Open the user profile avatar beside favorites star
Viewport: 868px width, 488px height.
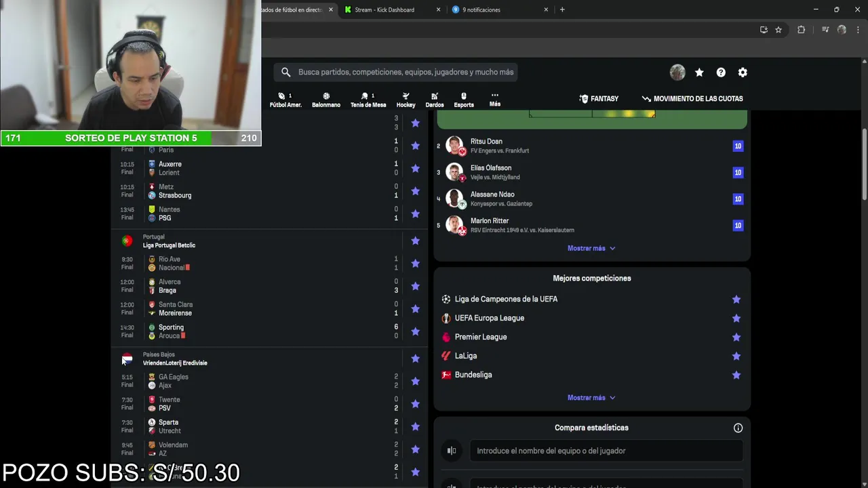[x=677, y=73]
